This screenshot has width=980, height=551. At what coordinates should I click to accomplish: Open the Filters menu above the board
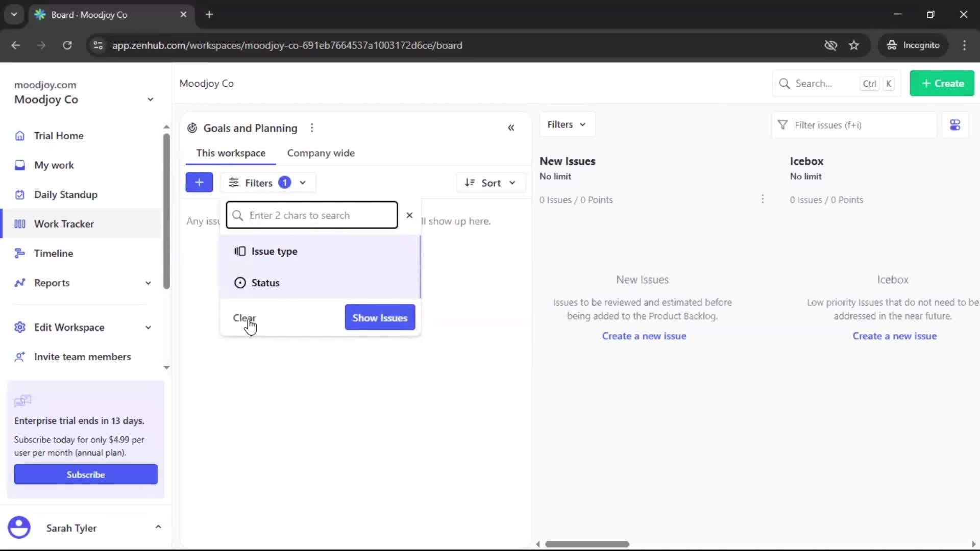tap(567, 124)
